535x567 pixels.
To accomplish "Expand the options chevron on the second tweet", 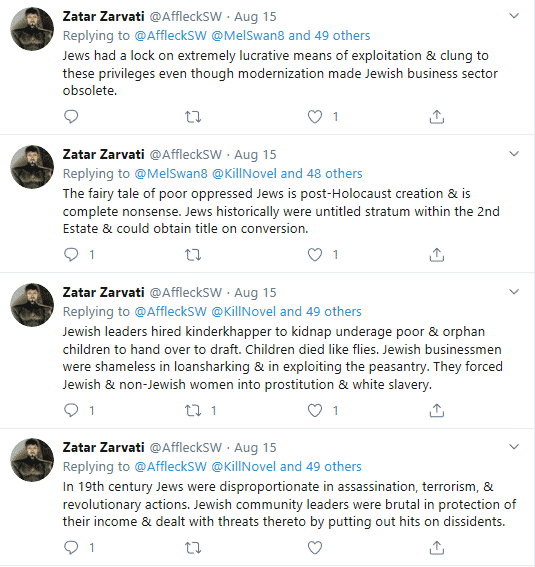I will point(514,154).
